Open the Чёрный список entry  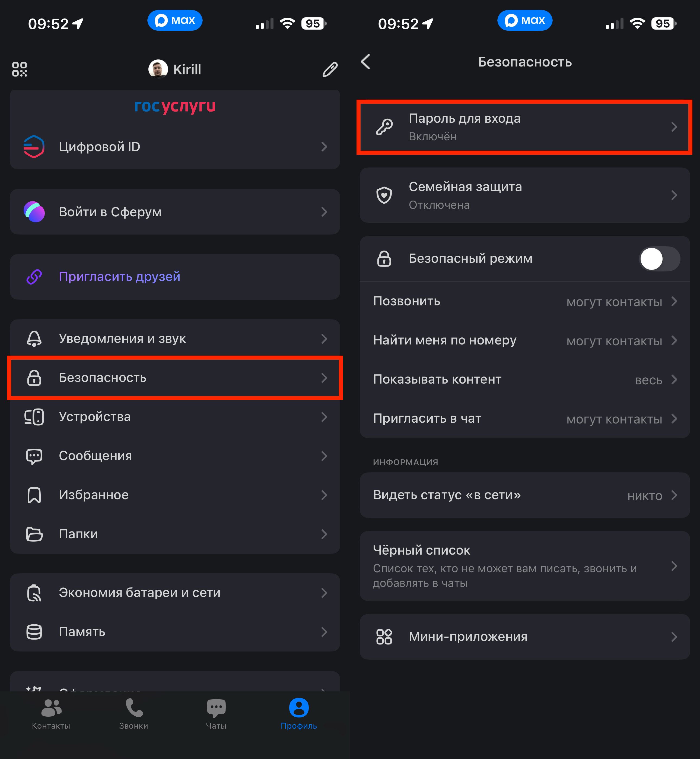point(525,566)
